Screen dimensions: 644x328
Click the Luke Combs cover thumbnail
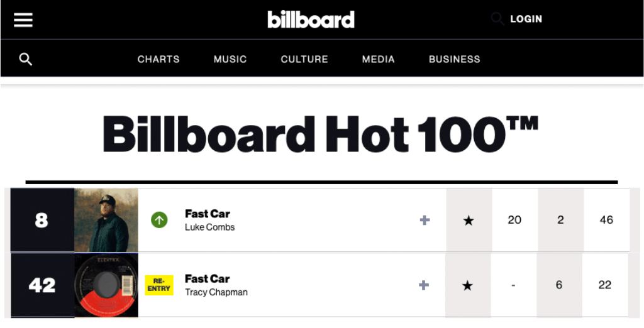[106, 220]
